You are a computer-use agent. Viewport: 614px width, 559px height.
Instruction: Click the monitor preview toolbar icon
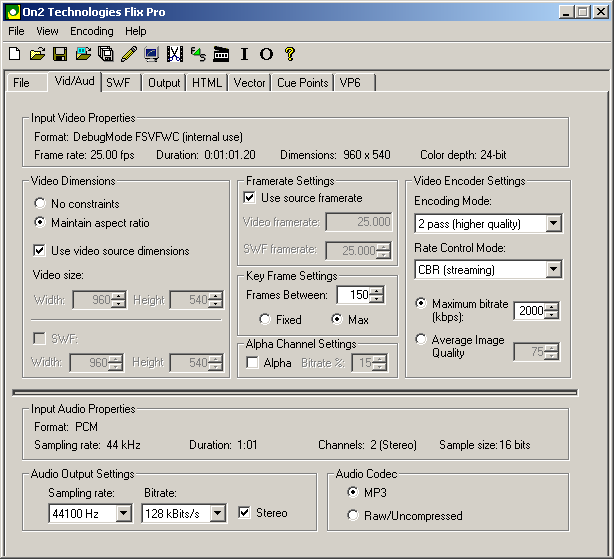point(151,54)
